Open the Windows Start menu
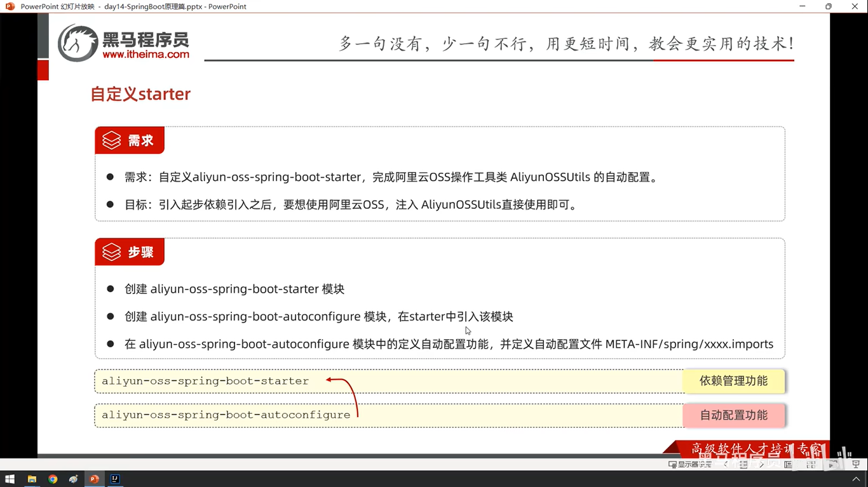 tap(10, 479)
